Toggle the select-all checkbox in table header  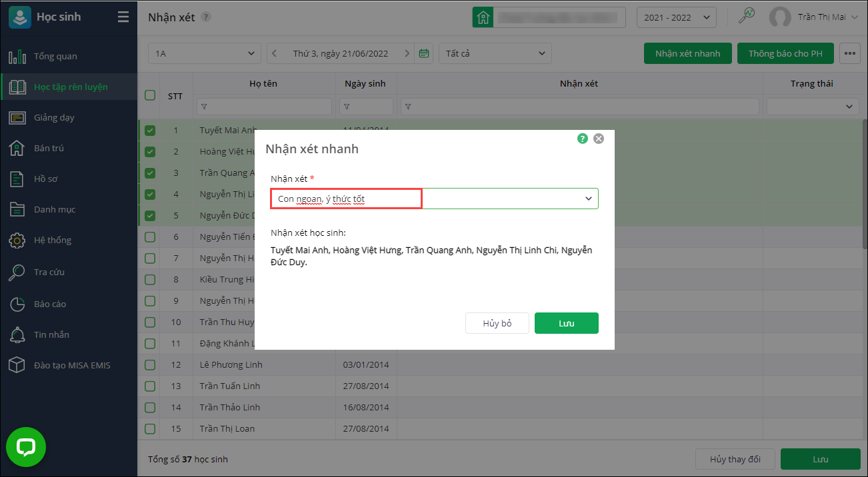150,95
